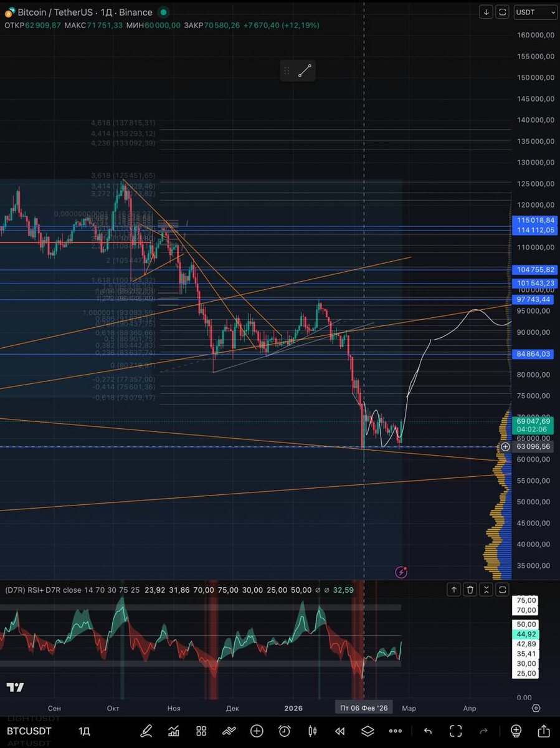Viewport: 560px width, 748px height.
Task: Move the RSI pane up
Action: 455,589
